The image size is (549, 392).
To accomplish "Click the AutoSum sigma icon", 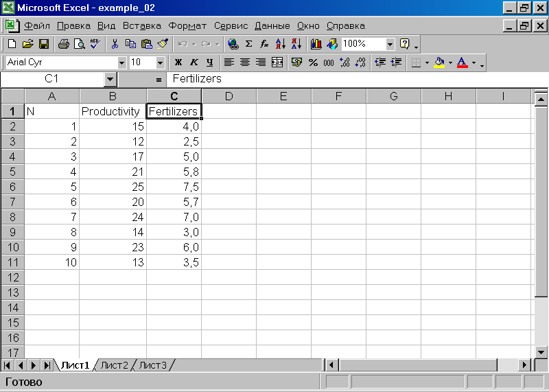I will pos(248,44).
